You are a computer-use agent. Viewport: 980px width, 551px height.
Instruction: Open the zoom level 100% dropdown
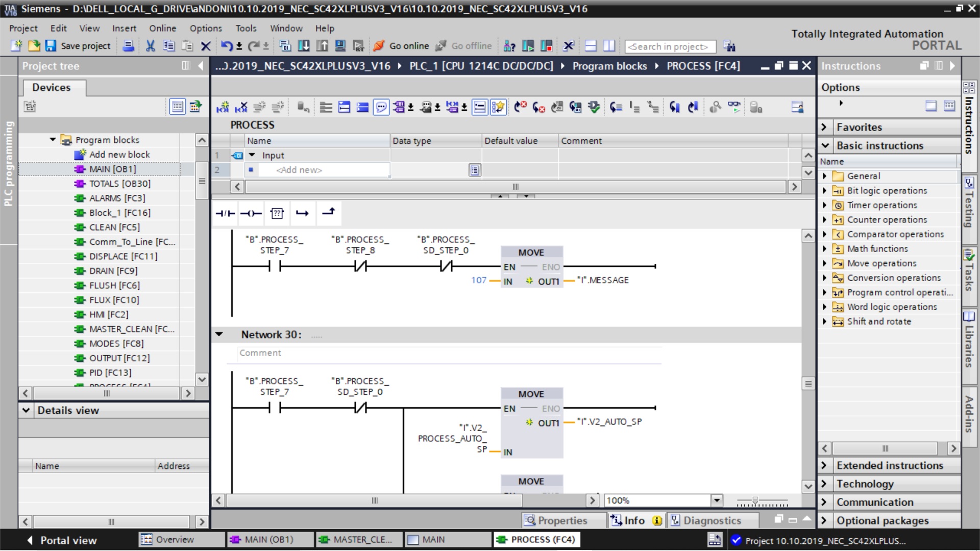[x=717, y=500]
